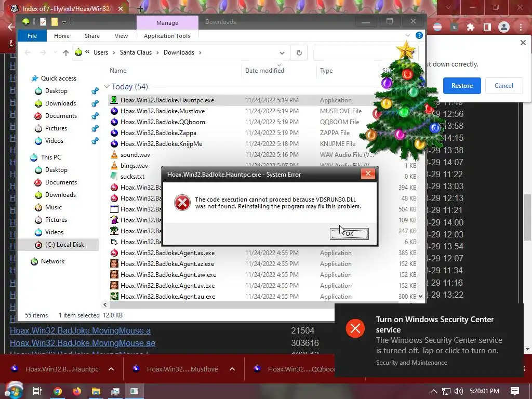
Task: Click the Restore button in Chrome popup
Action: point(462,86)
